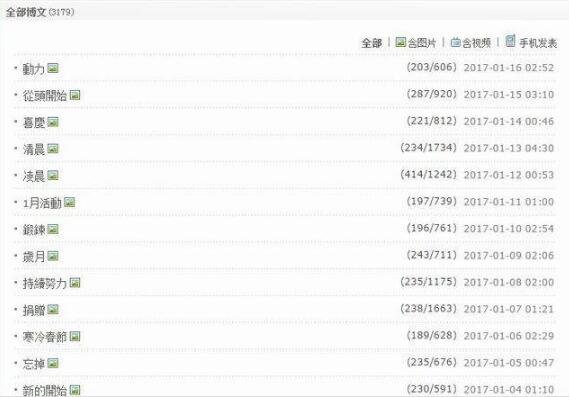Image resolution: width=569 pixels, height=397 pixels.
Task: Click the image icon next to 新的開始
Action: (75, 390)
